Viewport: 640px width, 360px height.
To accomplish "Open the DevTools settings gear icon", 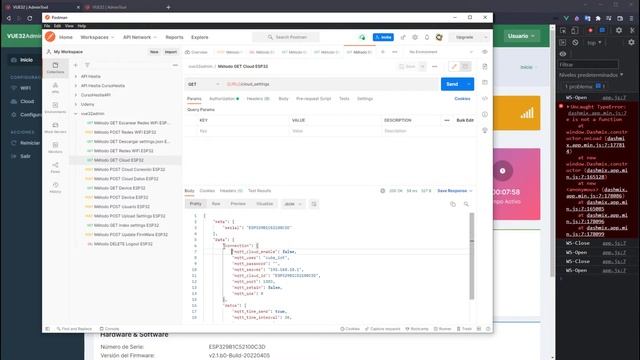I will (619, 31).
